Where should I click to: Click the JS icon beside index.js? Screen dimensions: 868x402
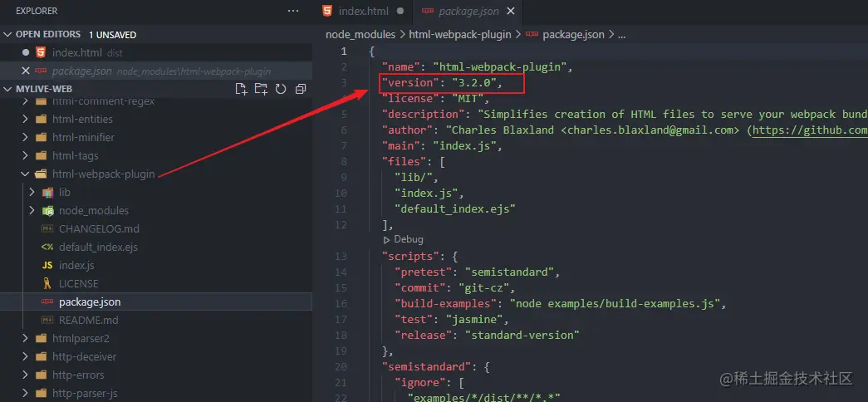tap(47, 266)
